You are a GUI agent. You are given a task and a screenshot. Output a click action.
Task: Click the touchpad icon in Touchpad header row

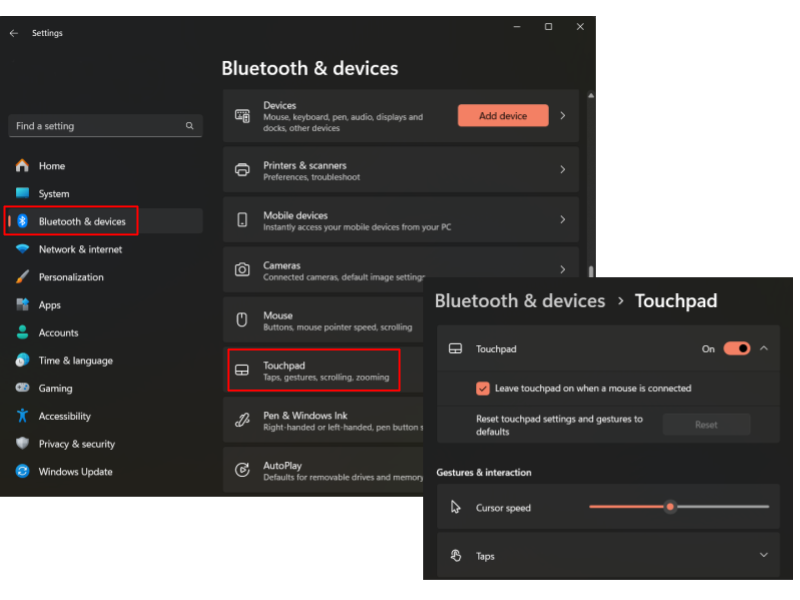point(455,349)
